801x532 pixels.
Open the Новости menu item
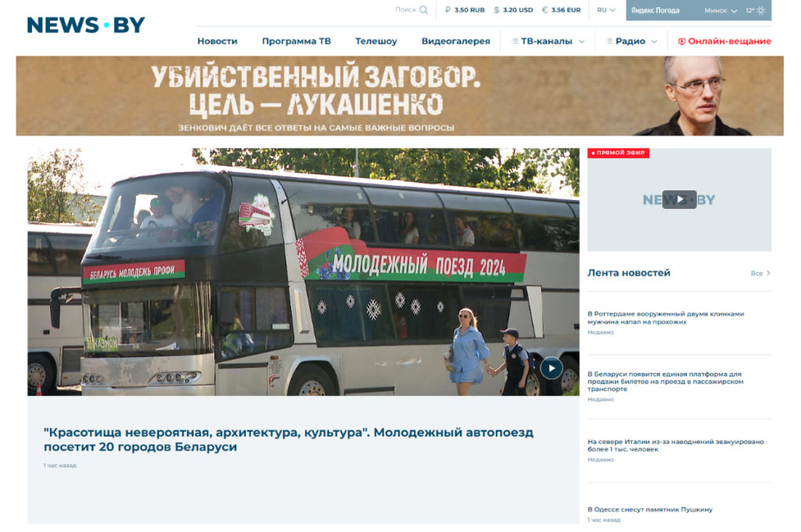click(217, 40)
